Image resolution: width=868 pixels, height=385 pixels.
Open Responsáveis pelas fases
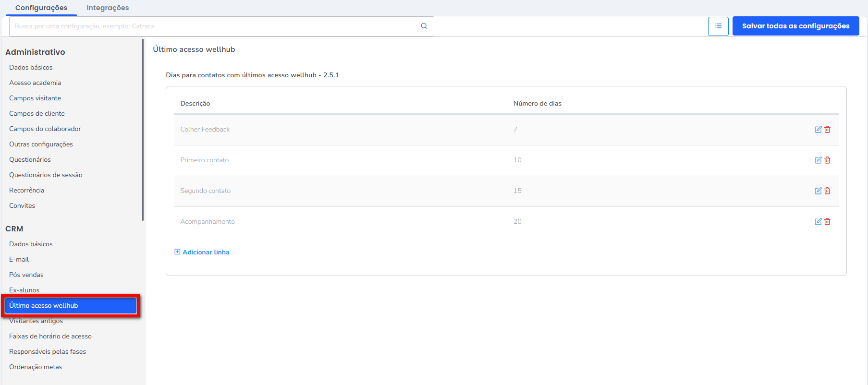(x=48, y=351)
